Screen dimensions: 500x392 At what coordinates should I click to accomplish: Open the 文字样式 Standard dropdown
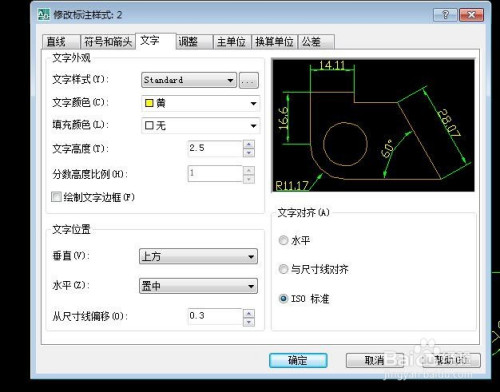[189, 80]
